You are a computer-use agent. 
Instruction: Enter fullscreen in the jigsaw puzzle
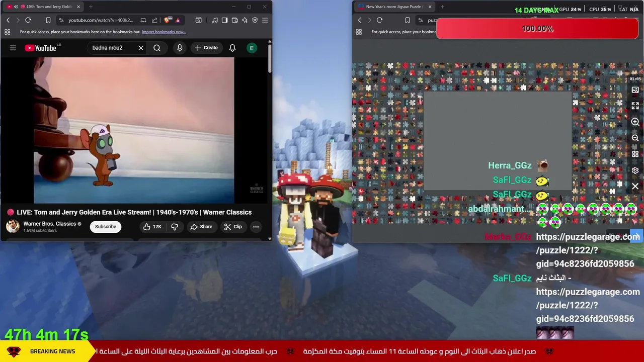click(x=635, y=106)
